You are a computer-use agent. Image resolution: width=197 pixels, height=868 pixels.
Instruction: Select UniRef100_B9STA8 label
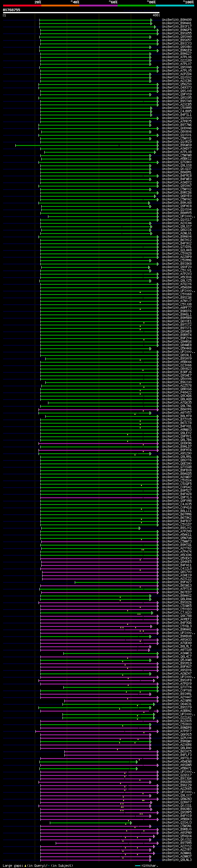tap(177, 101)
